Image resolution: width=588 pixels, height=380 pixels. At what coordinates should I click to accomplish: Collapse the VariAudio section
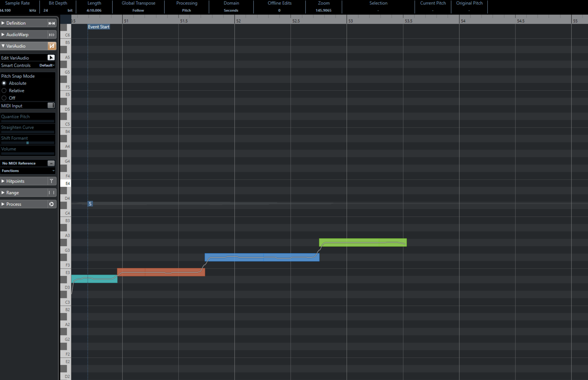pyautogui.click(x=3, y=46)
